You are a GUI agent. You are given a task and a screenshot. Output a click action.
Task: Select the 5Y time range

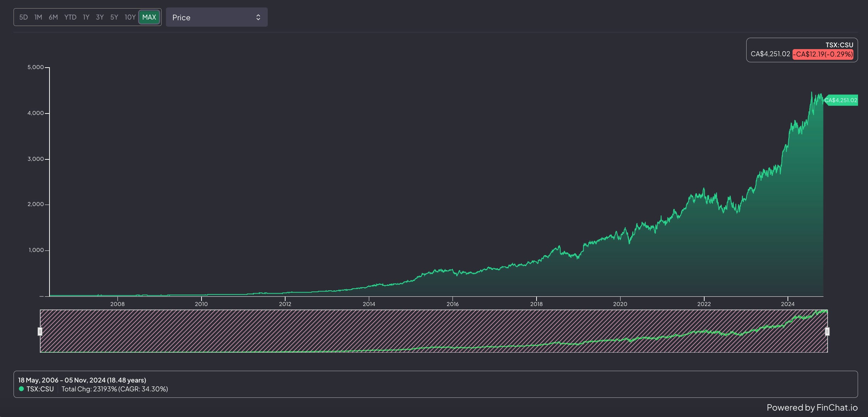tap(114, 17)
